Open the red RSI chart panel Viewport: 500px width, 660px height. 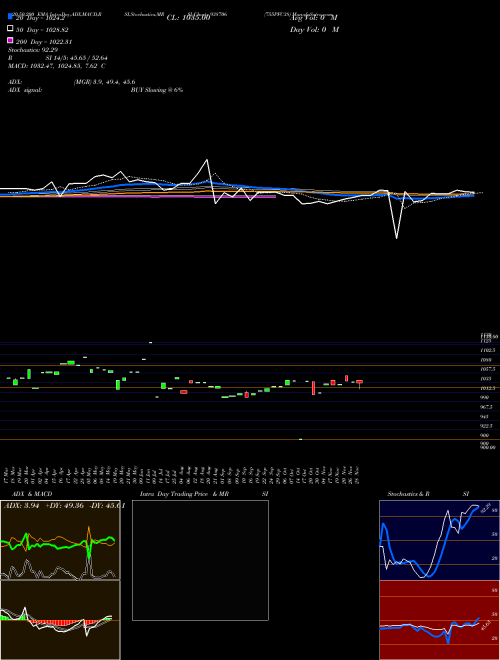coord(439,620)
